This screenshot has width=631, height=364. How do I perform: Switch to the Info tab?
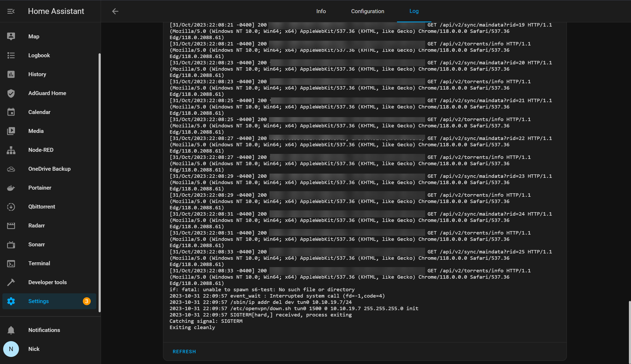coord(321,11)
